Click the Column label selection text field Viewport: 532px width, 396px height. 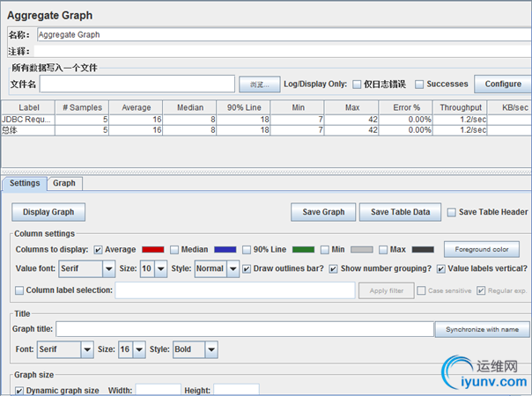[235, 290]
